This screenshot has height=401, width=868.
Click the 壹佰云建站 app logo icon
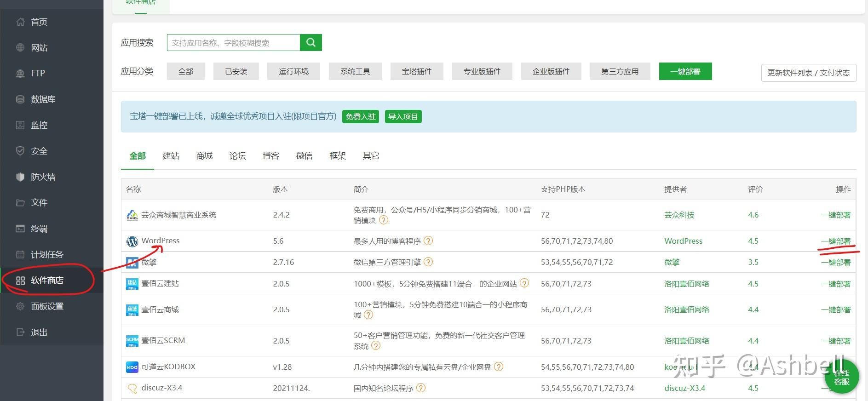(x=132, y=284)
